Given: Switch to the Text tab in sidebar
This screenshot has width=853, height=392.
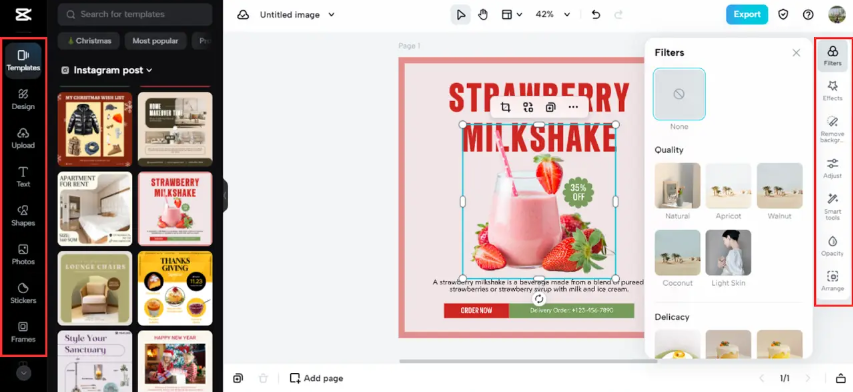Looking at the screenshot, I should coord(23,177).
